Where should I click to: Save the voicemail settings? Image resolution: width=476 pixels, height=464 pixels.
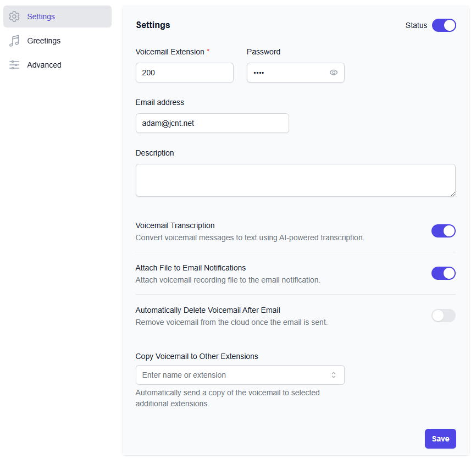point(440,439)
